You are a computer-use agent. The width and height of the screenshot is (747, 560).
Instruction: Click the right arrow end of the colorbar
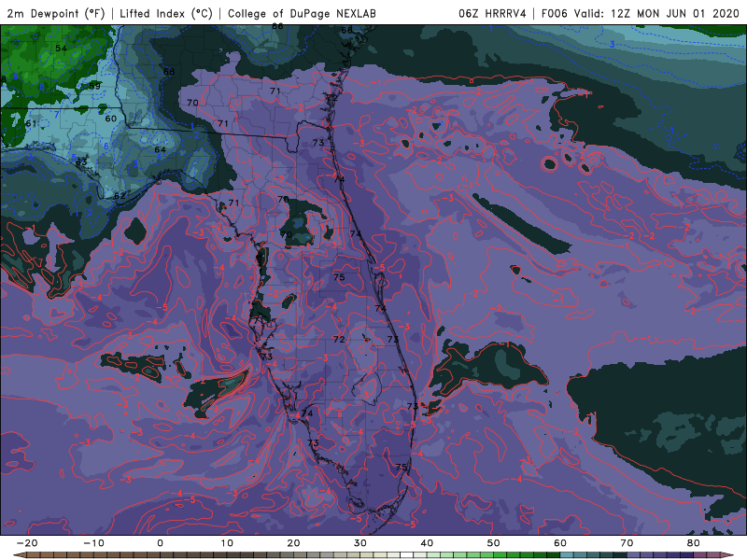[x=728, y=555]
